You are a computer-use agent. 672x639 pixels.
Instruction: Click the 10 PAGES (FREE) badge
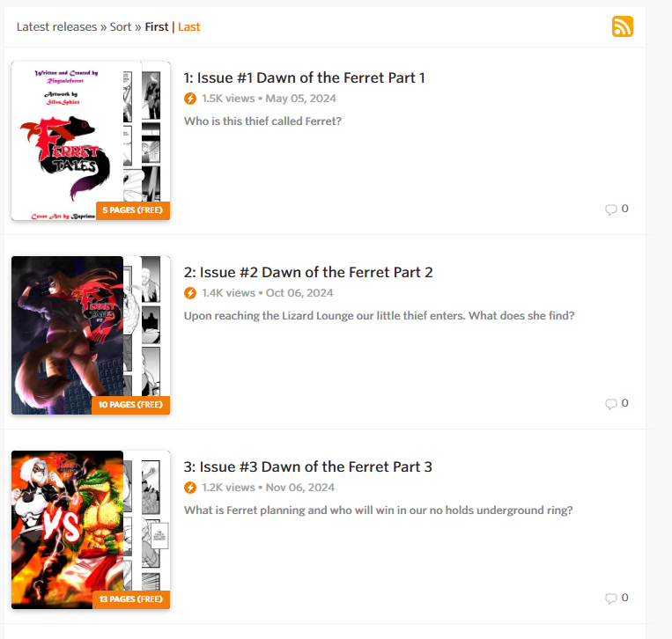click(x=130, y=405)
